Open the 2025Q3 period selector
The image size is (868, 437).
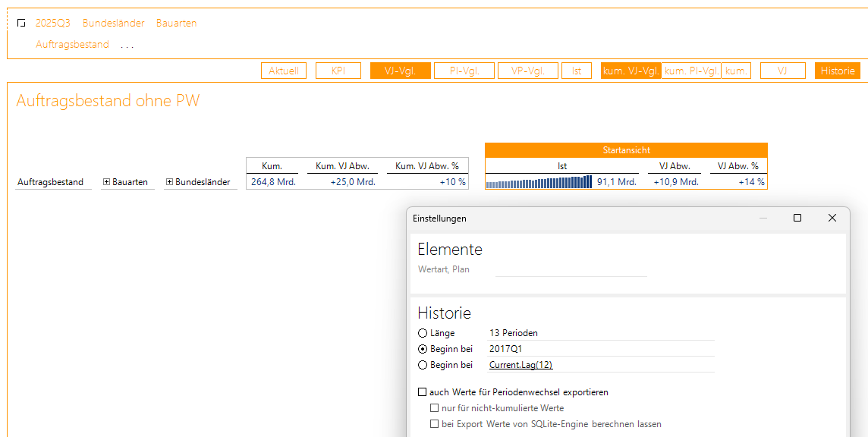[x=53, y=24]
